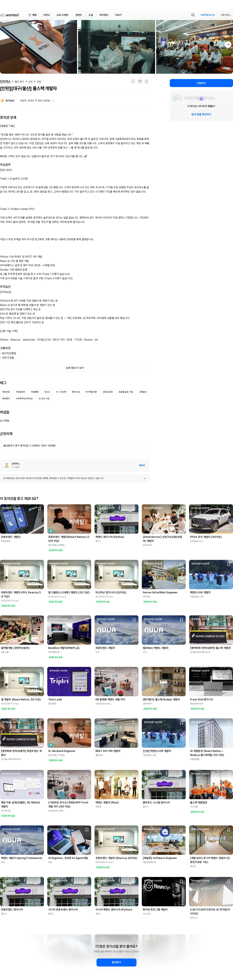Open the 백엔드/서버 개발자 card title
Viewport: 233px width, 980px height.
click(x=200, y=592)
